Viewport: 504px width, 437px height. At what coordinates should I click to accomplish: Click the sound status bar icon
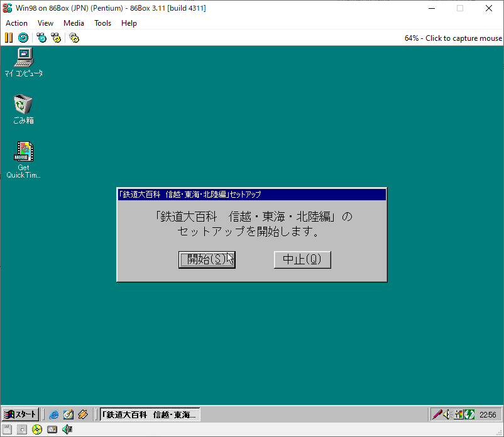[x=67, y=429]
